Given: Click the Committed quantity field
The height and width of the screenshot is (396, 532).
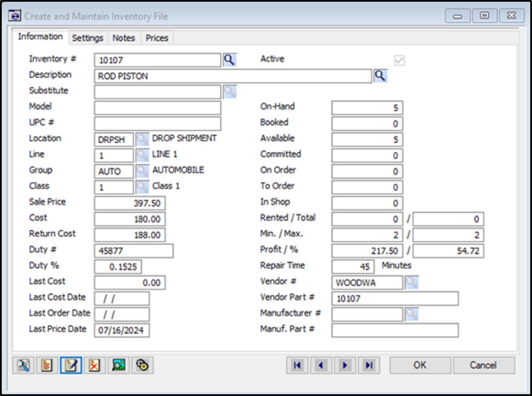Looking at the screenshot, I should 367,155.
